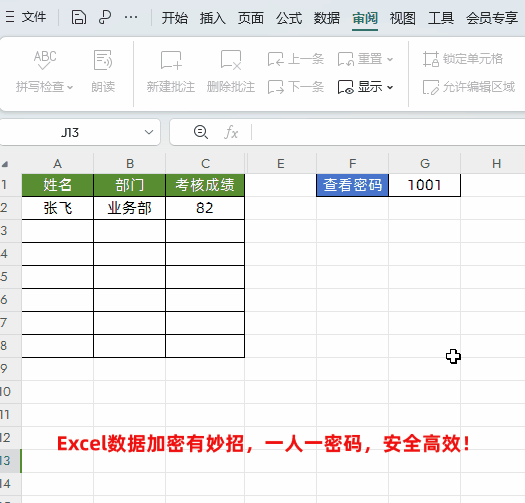Click the 拼写检查 ABC icon
The width and height of the screenshot is (525, 503).
click(x=45, y=60)
